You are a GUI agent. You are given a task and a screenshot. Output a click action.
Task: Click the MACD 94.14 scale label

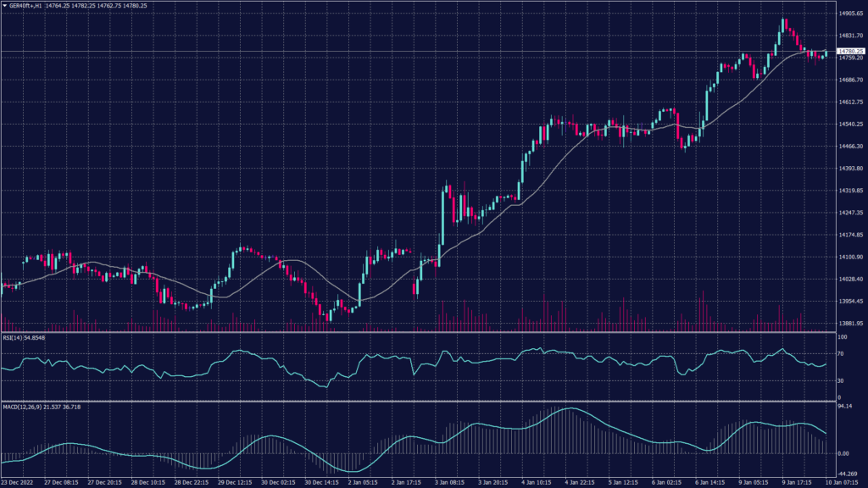click(x=844, y=407)
